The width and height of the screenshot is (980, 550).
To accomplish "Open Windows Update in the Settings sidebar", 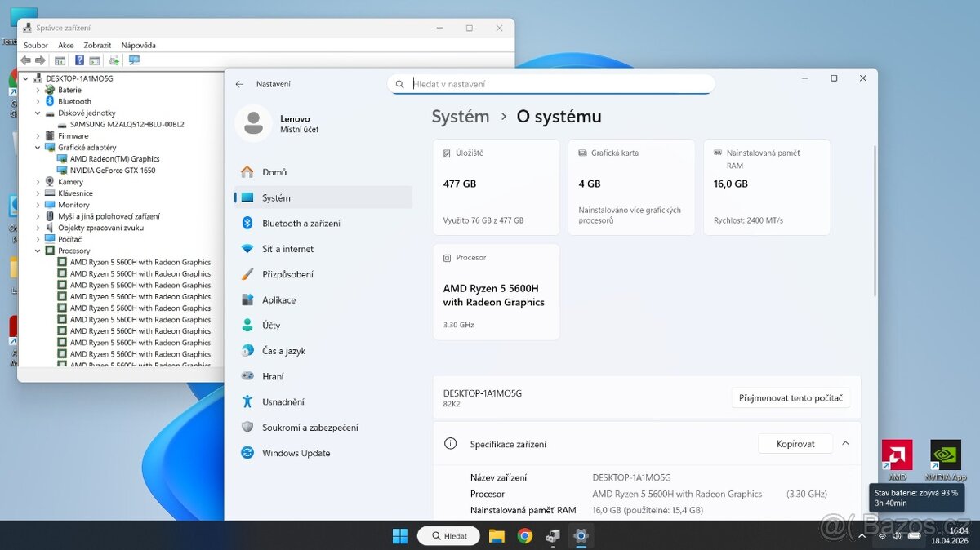I will (x=296, y=453).
